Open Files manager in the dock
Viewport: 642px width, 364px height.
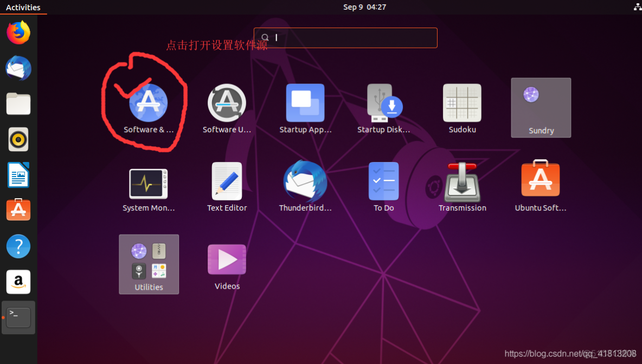(18, 103)
